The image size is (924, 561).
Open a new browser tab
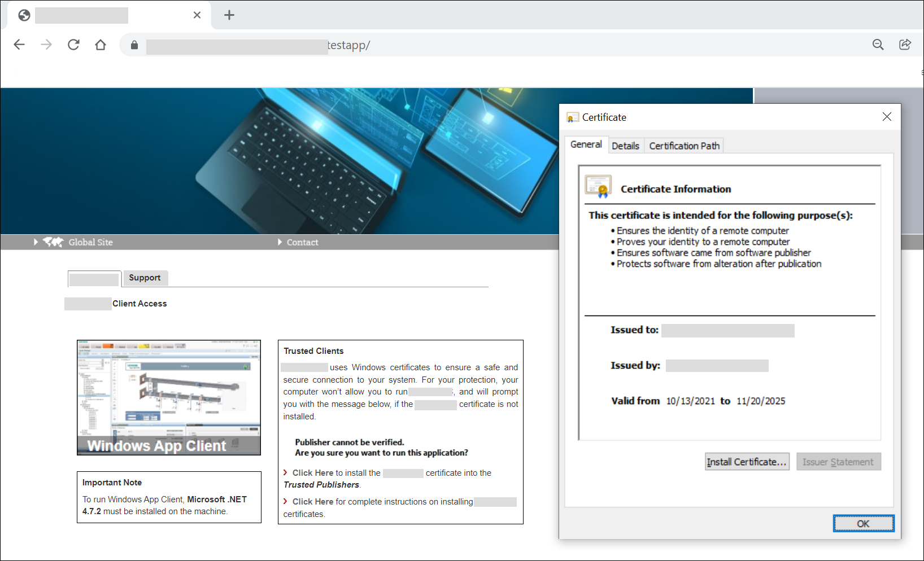pyautogui.click(x=229, y=15)
